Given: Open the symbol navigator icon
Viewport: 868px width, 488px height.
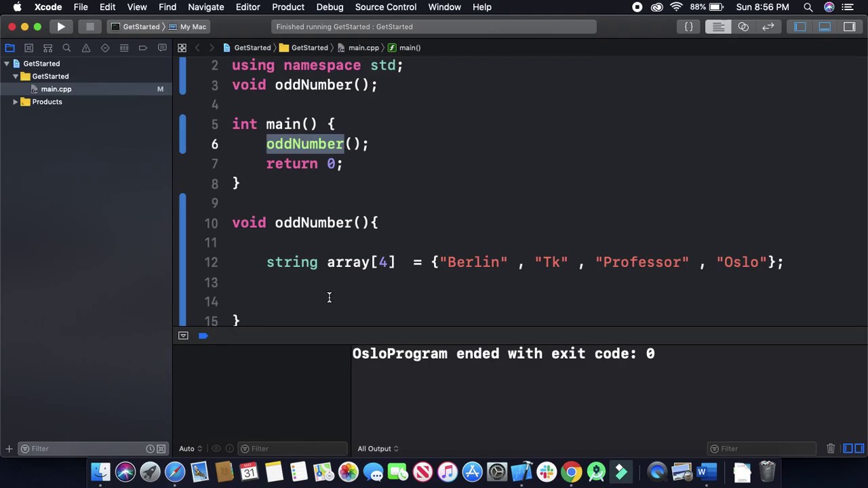Looking at the screenshot, I should pyautogui.click(x=47, y=48).
